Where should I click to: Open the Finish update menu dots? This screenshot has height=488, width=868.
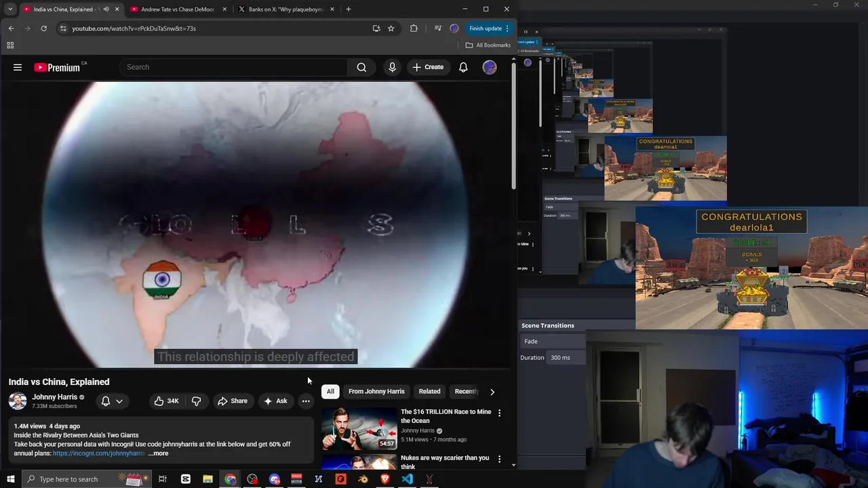click(507, 28)
